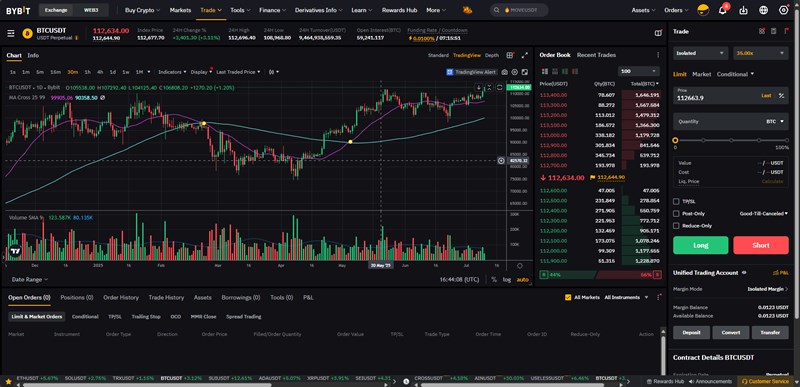This screenshot has width=800, height=387.
Task: Click the Price input field
Action: [x=723, y=95]
